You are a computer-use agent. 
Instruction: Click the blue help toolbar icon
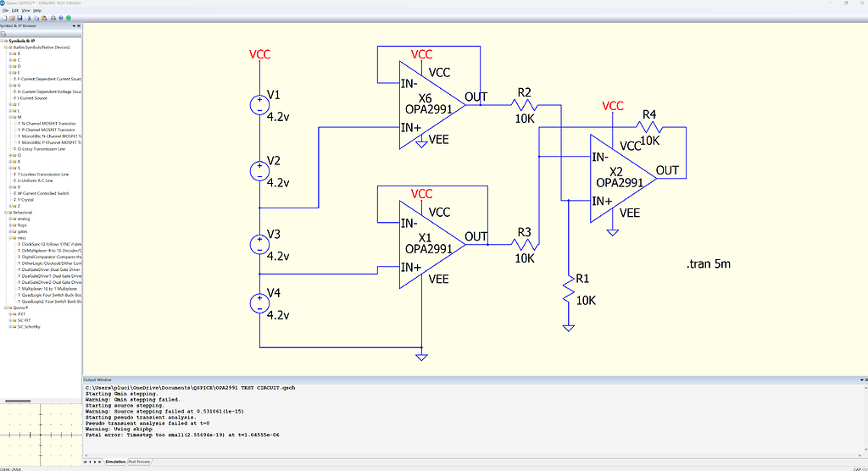61,18
